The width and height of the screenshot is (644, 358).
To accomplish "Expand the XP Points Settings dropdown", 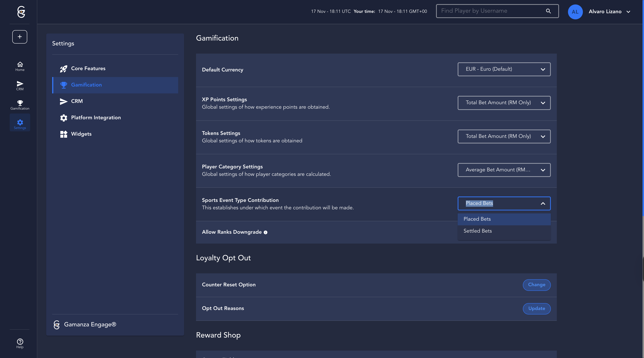I will [x=504, y=103].
